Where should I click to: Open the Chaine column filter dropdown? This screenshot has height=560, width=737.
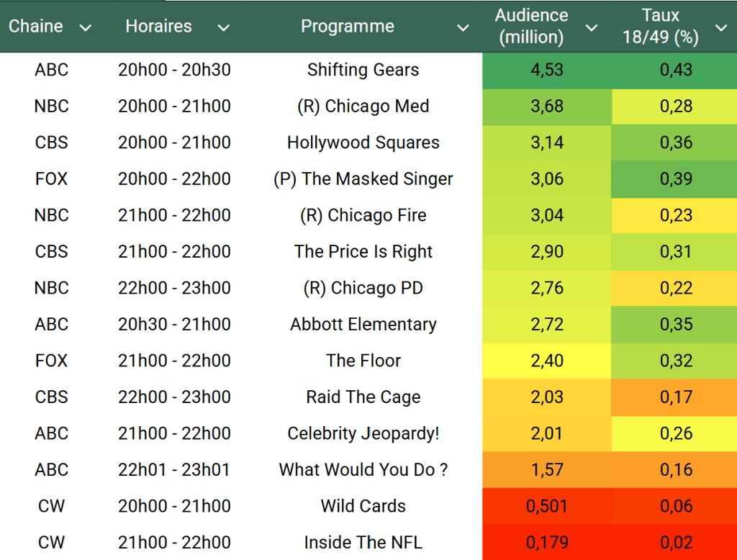(86, 28)
